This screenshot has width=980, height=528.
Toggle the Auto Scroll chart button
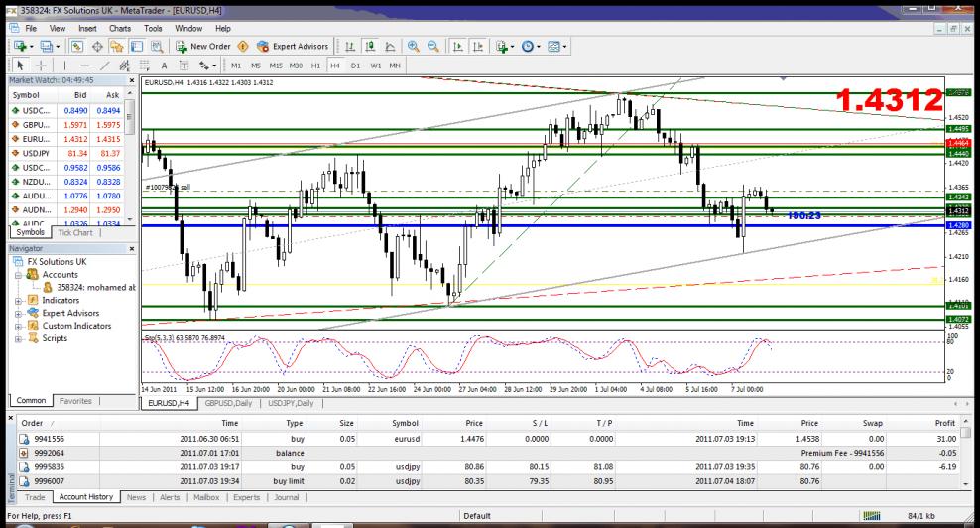coord(458,47)
